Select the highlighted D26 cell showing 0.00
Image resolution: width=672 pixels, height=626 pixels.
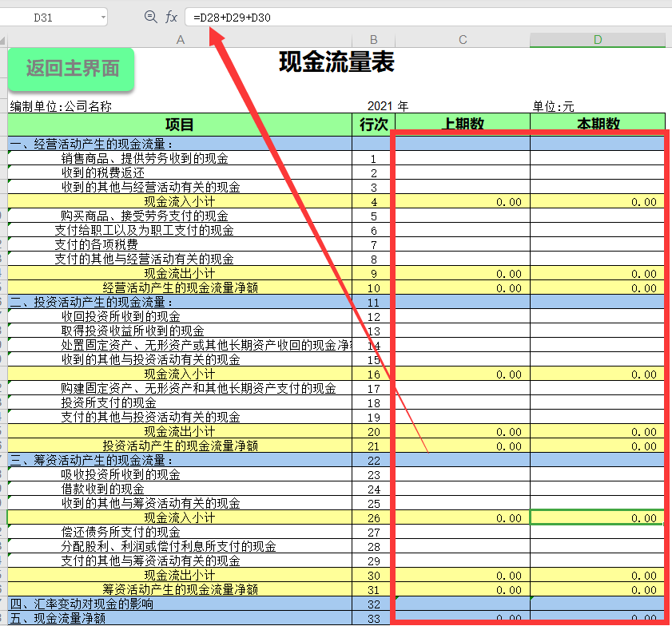[x=597, y=517]
